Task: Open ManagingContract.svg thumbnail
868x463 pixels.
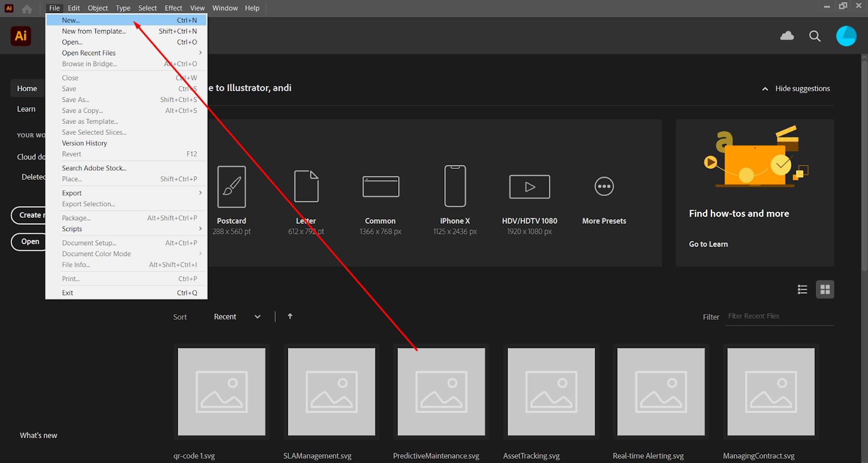Action: (x=771, y=392)
